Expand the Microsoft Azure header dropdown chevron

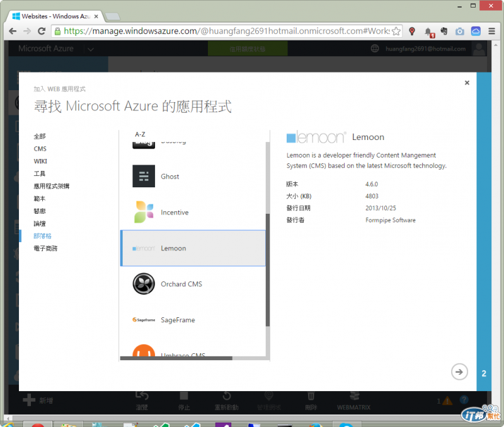coord(91,49)
